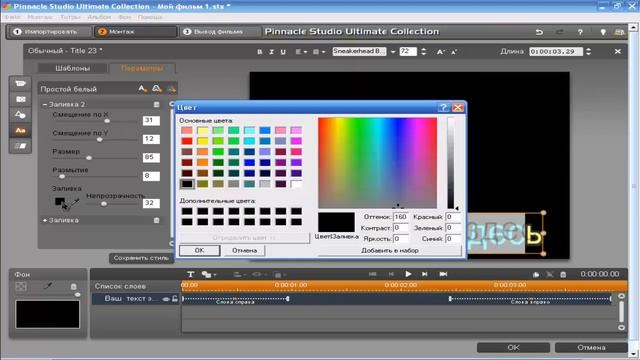The height and width of the screenshot is (360, 640).
Task: Click the timeline delete trash icon
Action: point(563,274)
